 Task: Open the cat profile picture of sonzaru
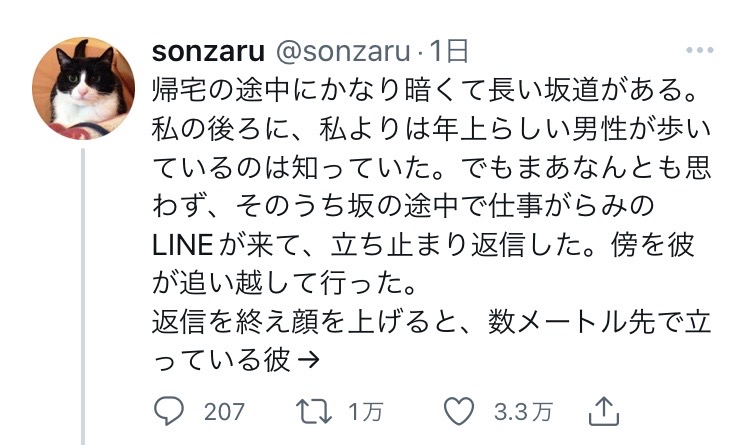83,86
